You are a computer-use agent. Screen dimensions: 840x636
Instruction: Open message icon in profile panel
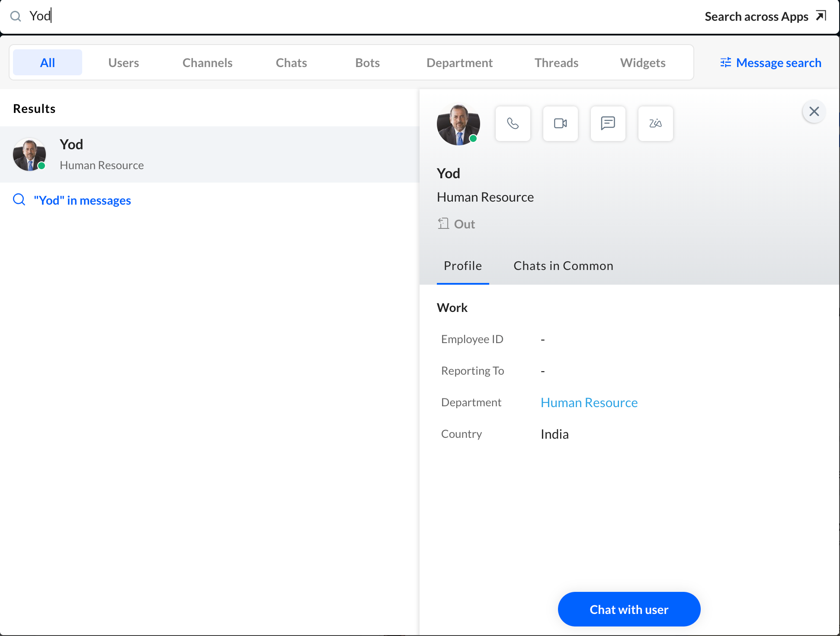click(608, 124)
